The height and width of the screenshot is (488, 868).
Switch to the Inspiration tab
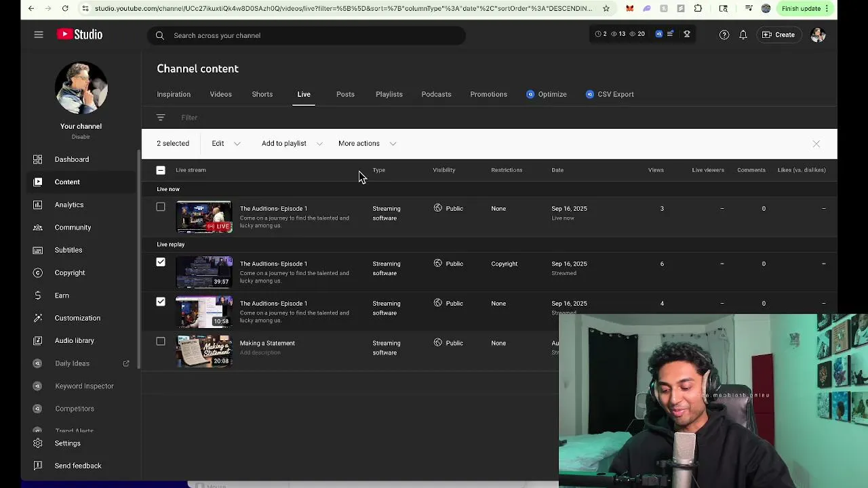coord(174,94)
